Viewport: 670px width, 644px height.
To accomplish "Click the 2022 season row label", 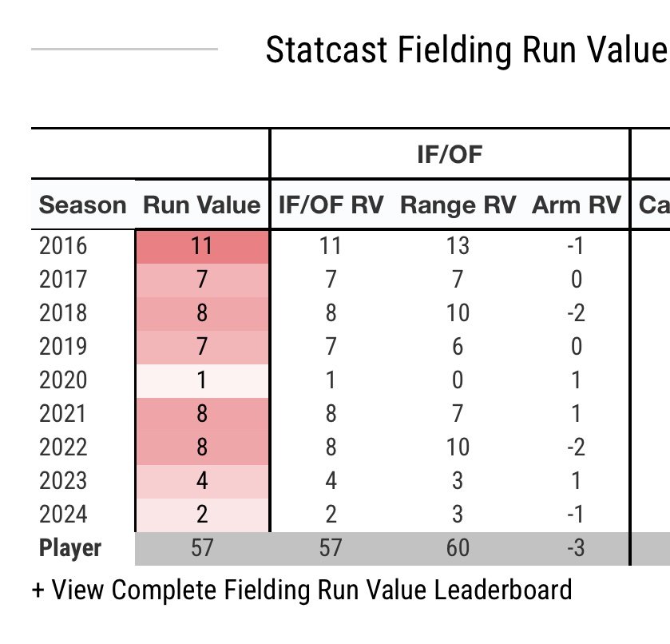I will click(x=63, y=447).
